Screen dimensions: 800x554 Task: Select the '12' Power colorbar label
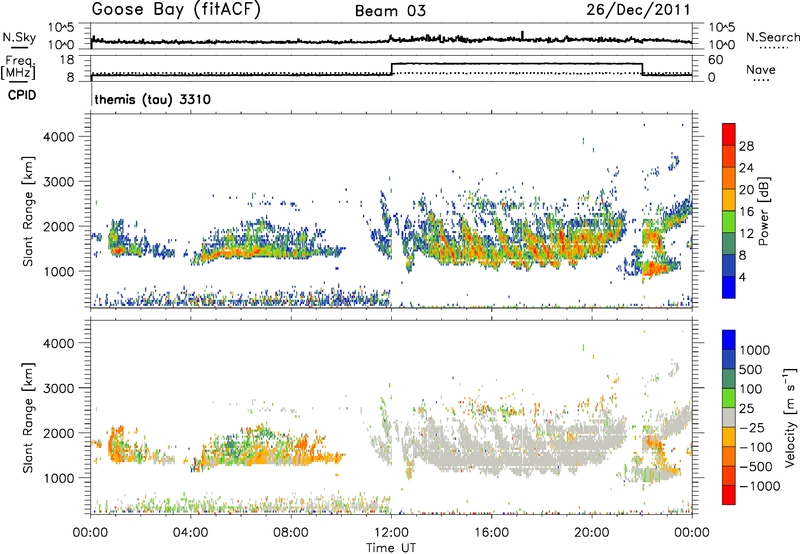click(x=746, y=233)
